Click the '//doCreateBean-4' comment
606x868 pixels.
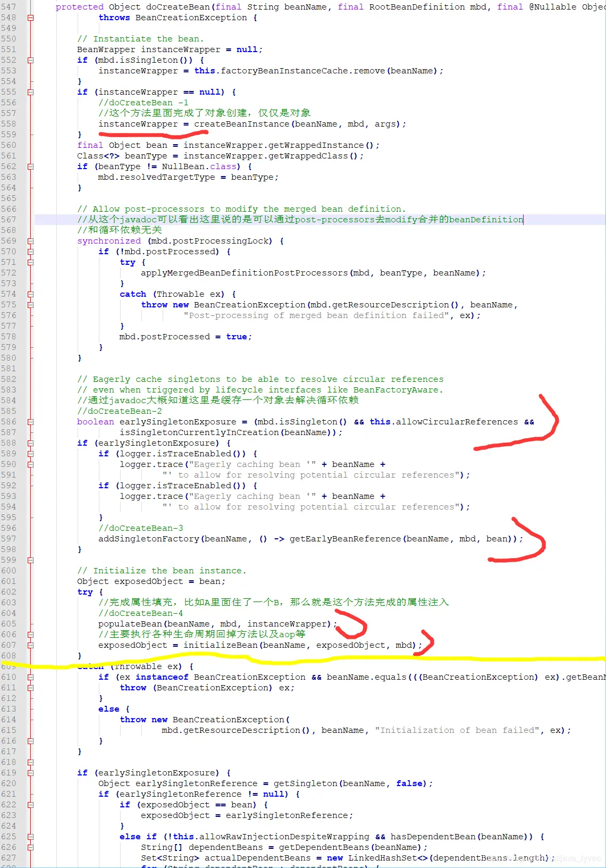[x=141, y=613]
